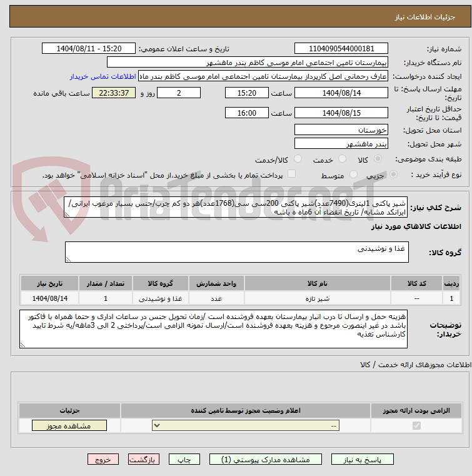The width and height of the screenshot is (472, 476).
Task: Click the -- code cell in goods table
Action: 416,298
